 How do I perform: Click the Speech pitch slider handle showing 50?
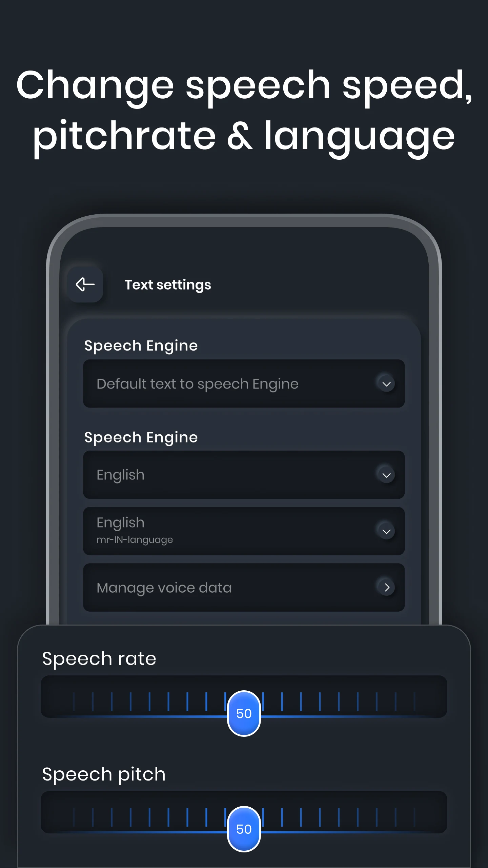click(x=244, y=829)
